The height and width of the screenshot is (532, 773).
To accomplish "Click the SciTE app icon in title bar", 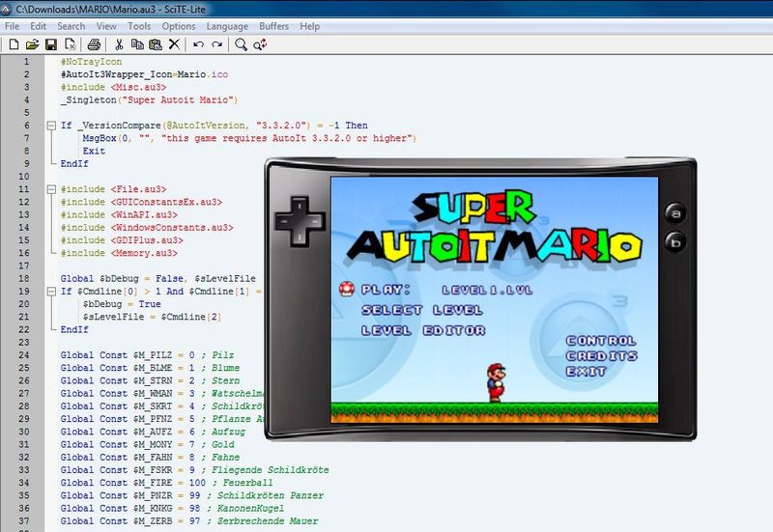I will 6,9.
